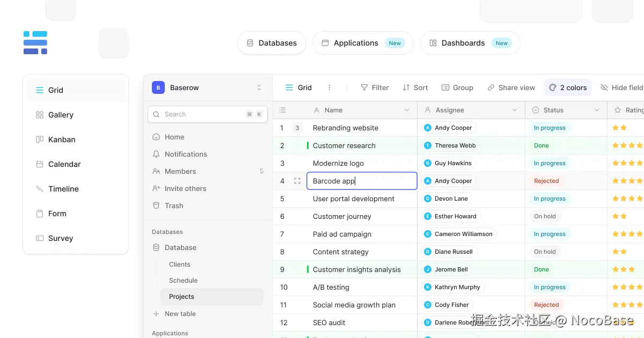Click the Share view link icon
Screen dimensions: 644x338
pos(491,88)
